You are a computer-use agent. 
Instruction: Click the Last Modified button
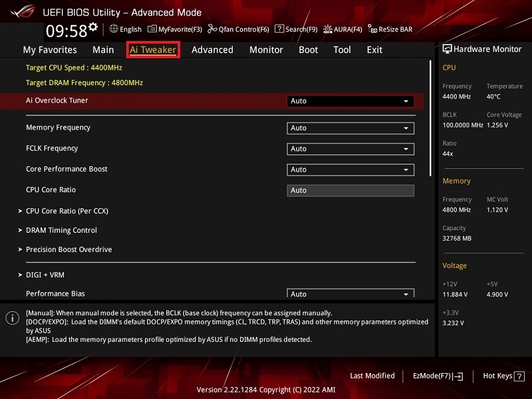(x=372, y=376)
